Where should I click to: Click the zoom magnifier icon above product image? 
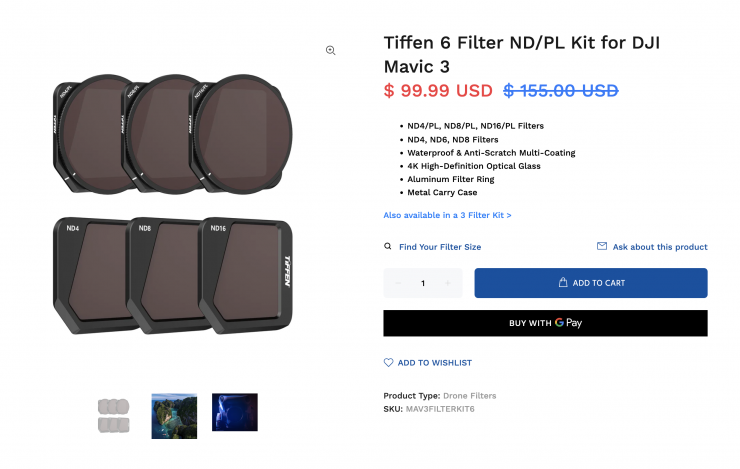coord(330,50)
